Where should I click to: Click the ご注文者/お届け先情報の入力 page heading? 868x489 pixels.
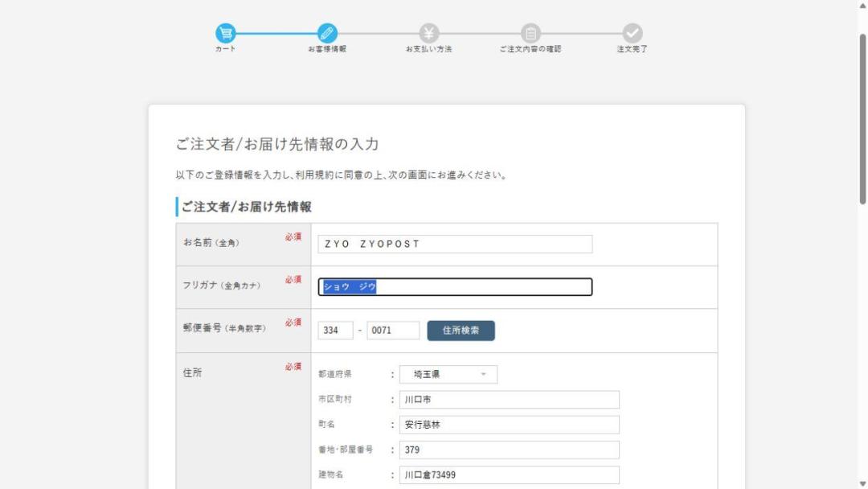[276, 144]
